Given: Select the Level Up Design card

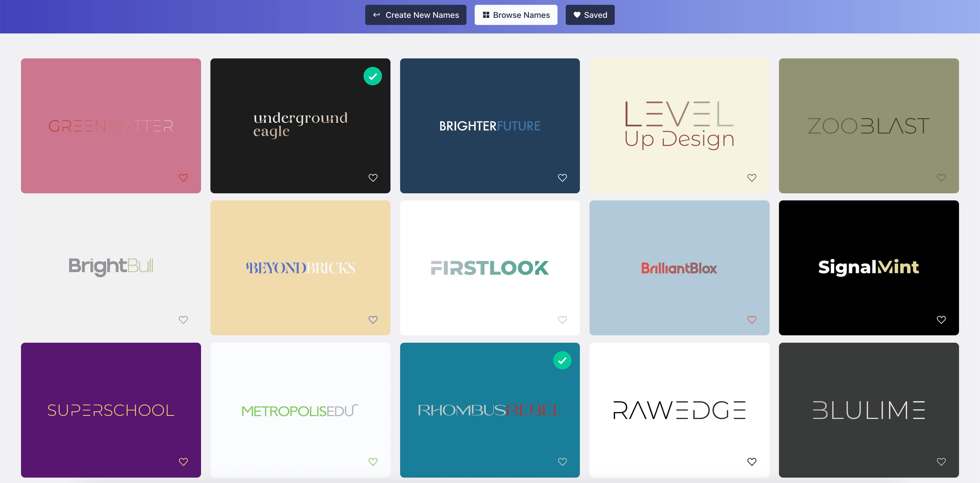Looking at the screenshot, I should point(679,126).
